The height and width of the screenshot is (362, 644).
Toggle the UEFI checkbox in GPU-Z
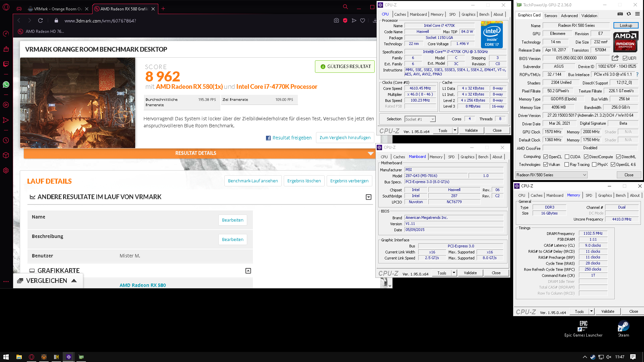click(625, 58)
